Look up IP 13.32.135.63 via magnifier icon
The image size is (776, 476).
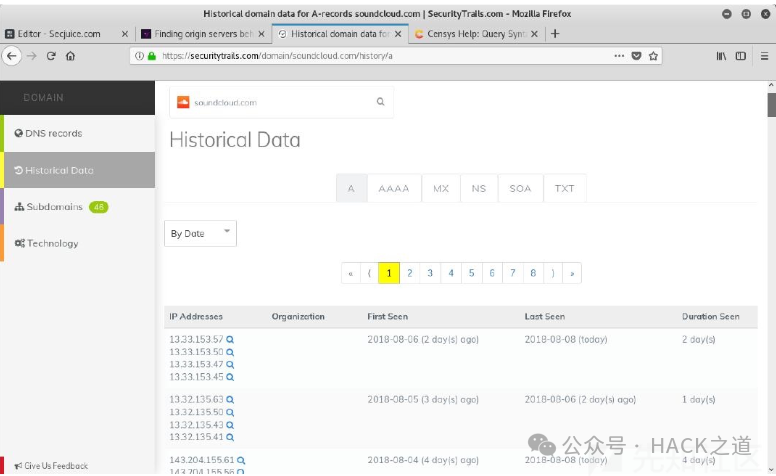tap(230, 400)
